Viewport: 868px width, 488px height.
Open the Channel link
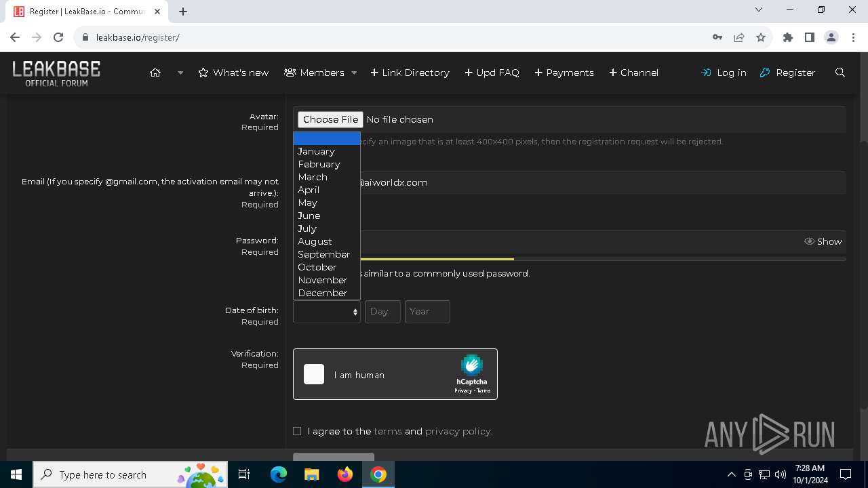coord(633,73)
